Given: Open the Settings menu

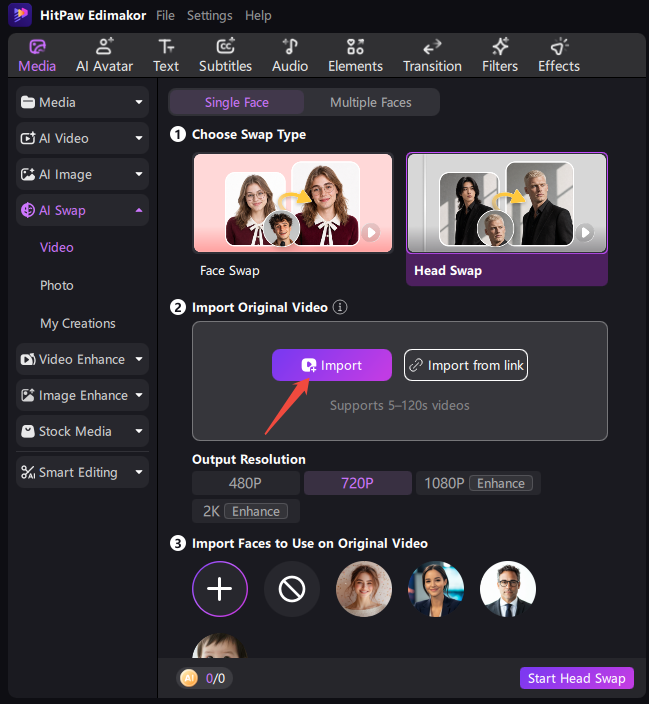Looking at the screenshot, I should pyautogui.click(x=209, y=16).
